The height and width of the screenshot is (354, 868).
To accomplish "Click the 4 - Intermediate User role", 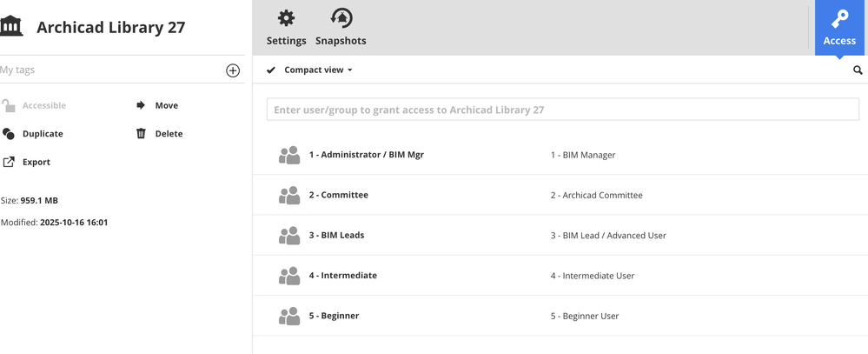I will click(x=593, y=276).
